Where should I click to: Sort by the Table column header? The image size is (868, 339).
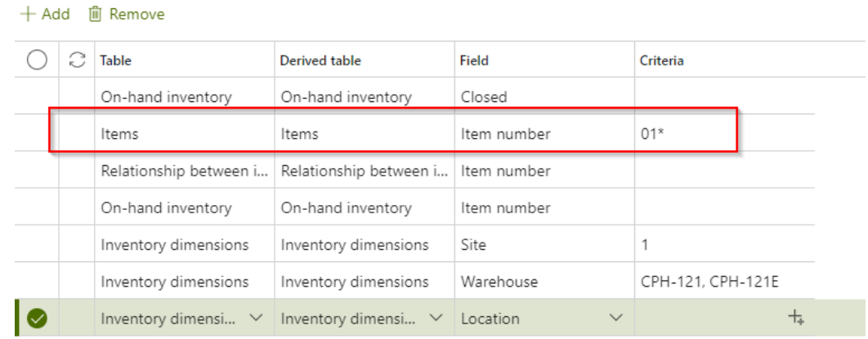click(116, 60)
